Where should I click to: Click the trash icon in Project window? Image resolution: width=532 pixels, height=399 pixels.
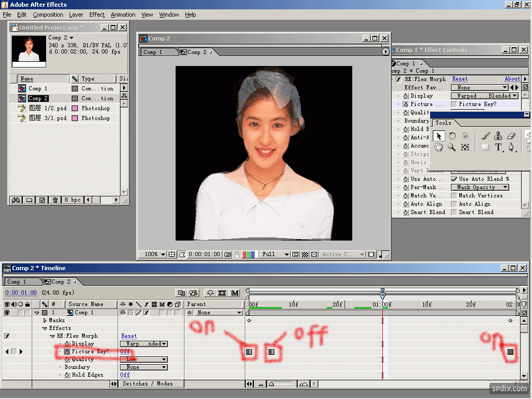55,200
